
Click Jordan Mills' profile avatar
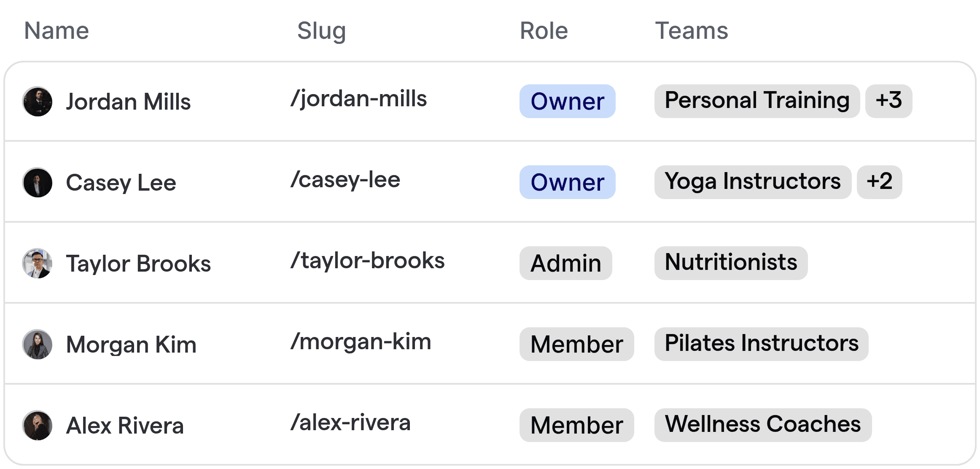37,101
